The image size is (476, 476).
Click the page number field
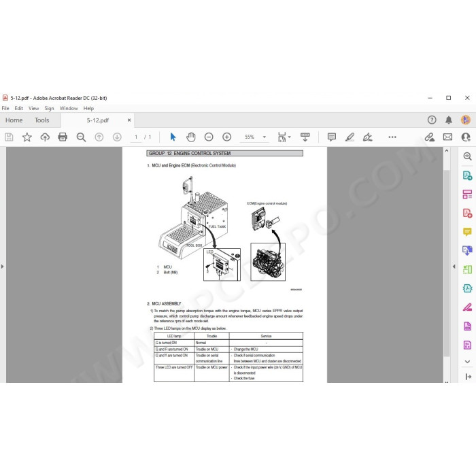(x=136, y=137)
